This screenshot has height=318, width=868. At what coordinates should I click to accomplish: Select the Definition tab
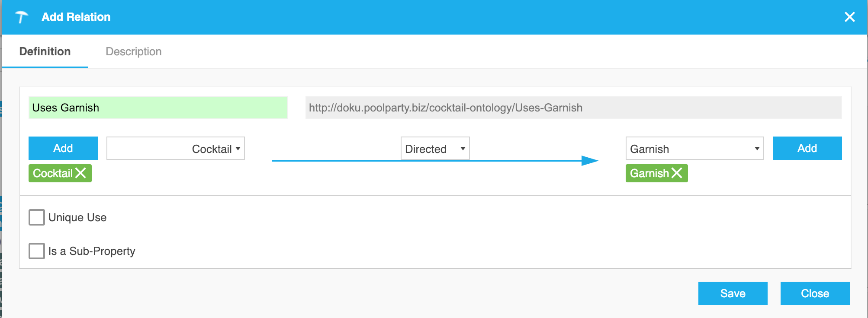[x=45, y=51]
